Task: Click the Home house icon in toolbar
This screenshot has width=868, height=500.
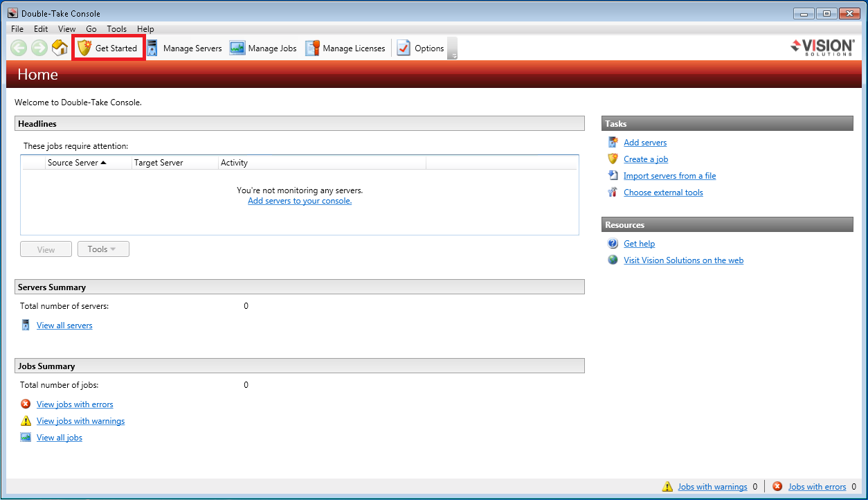Action: click(60, 48)
